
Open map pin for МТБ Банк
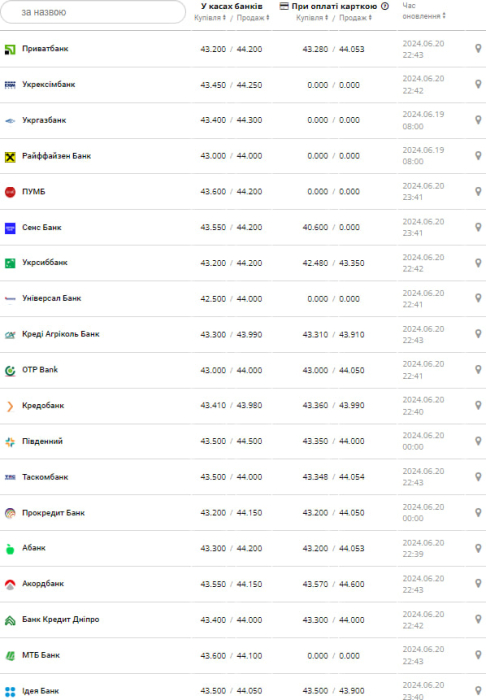tap(478, 655)
